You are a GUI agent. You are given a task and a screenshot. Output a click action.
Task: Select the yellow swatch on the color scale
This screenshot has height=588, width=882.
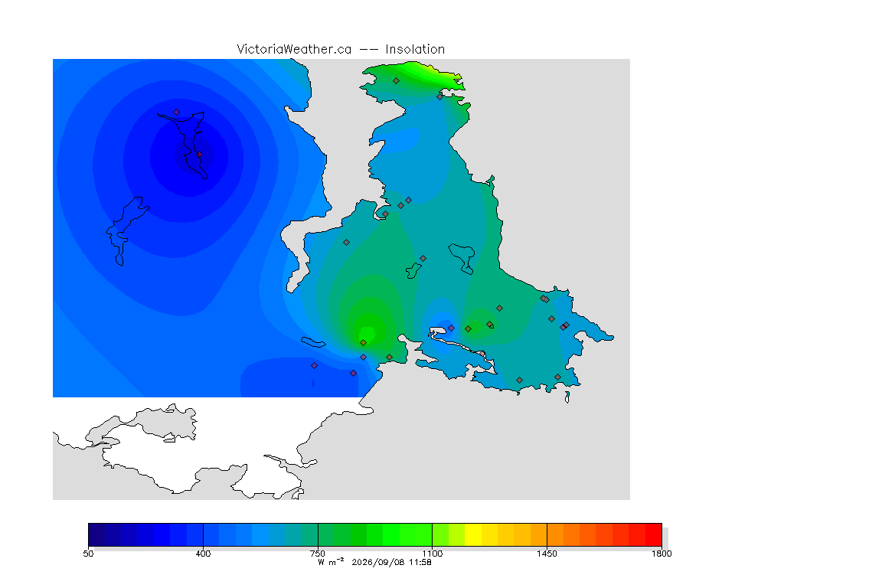[x=473, y=534]
